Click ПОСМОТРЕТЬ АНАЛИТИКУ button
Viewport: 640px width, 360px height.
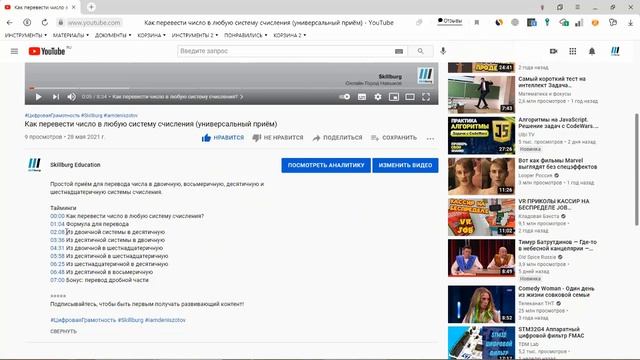point(326,165)
